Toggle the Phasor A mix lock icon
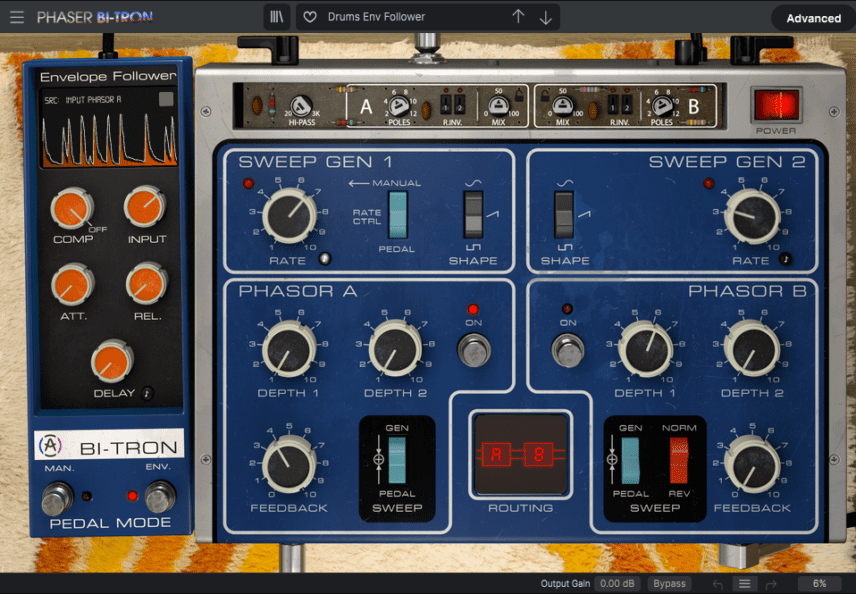 click(519, 96)
